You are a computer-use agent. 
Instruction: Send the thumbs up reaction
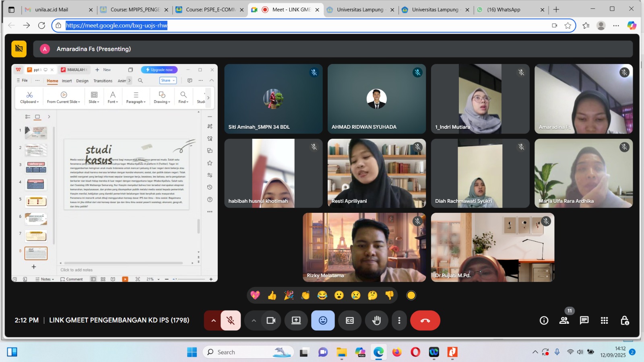click(x=272, y=296)
